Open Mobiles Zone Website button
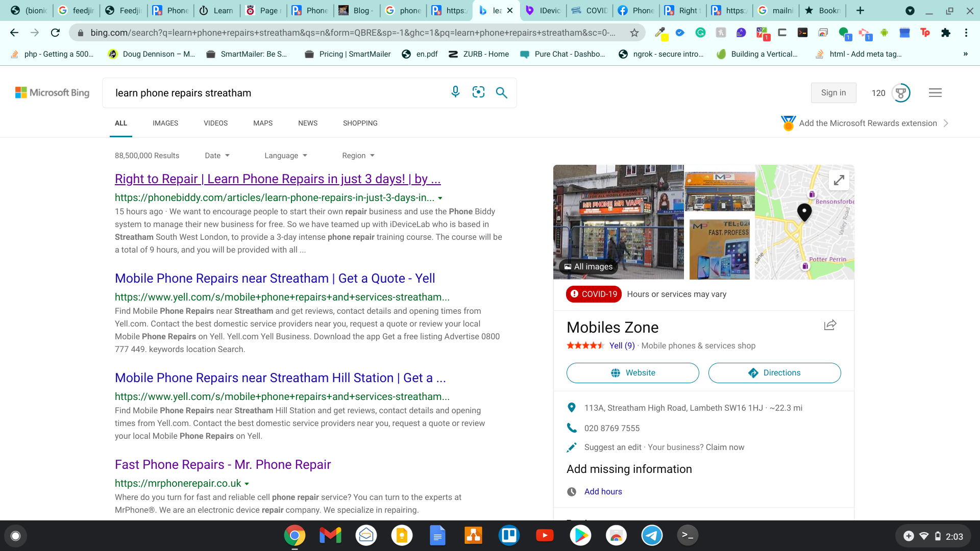980x551 pixels. coord(632,373)
